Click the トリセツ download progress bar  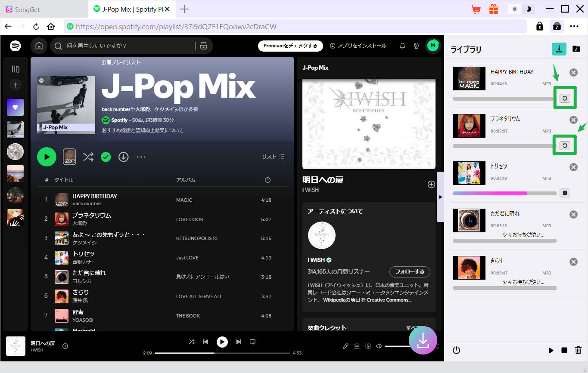point(505,193)
